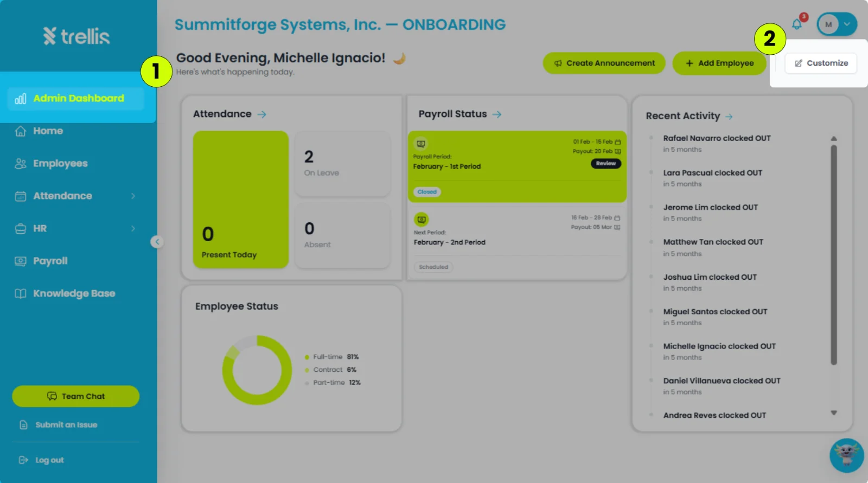The image size is (868, 483).
Task: Click the calendar icon beside 01 Feb - 15 Feb
Action: click(618, 142)
